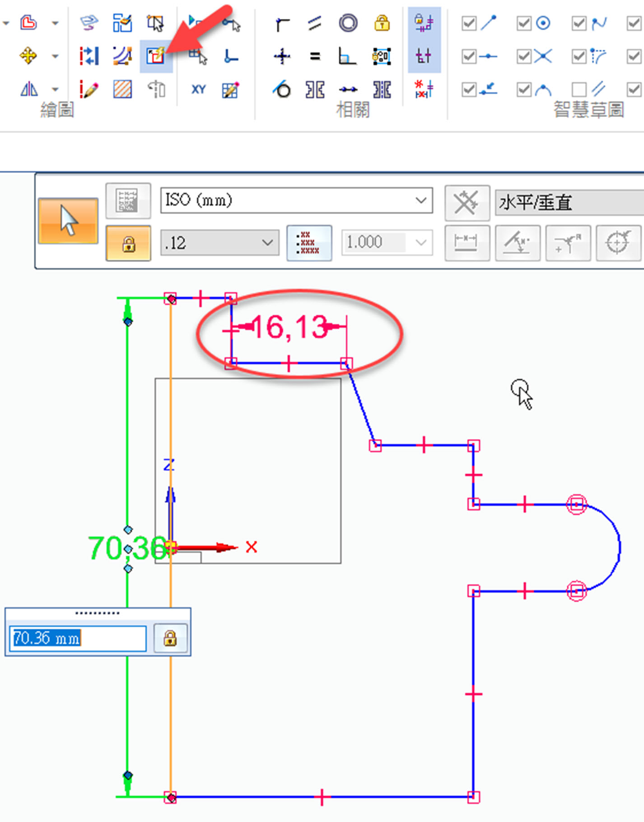
Task: Apply the Rigid Set relationship
Action: coord(382,56)
